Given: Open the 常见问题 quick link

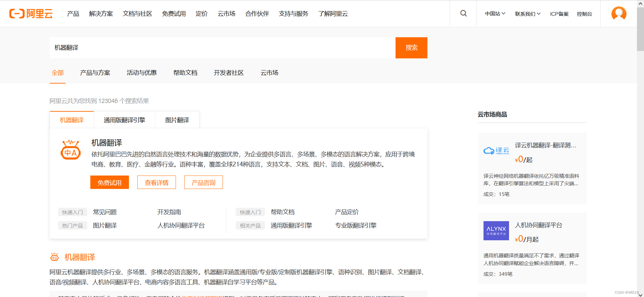Looking at the screenshot, I should 105,212.
